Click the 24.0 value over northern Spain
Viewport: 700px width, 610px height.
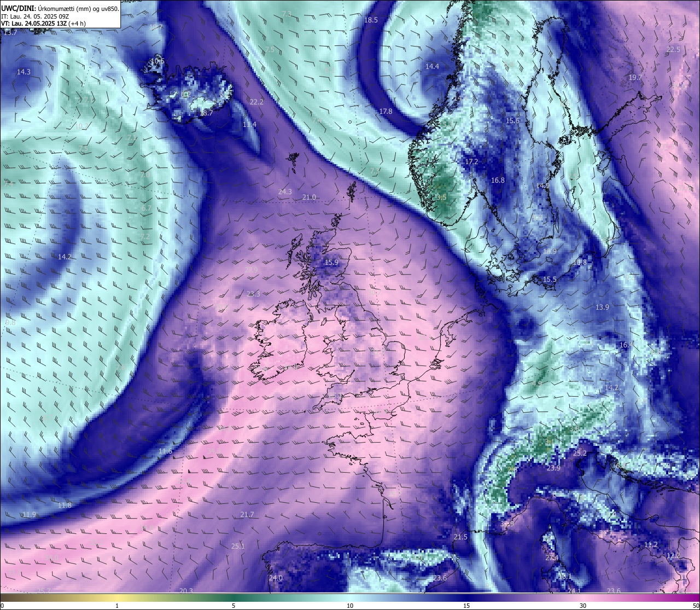[276, 578]
